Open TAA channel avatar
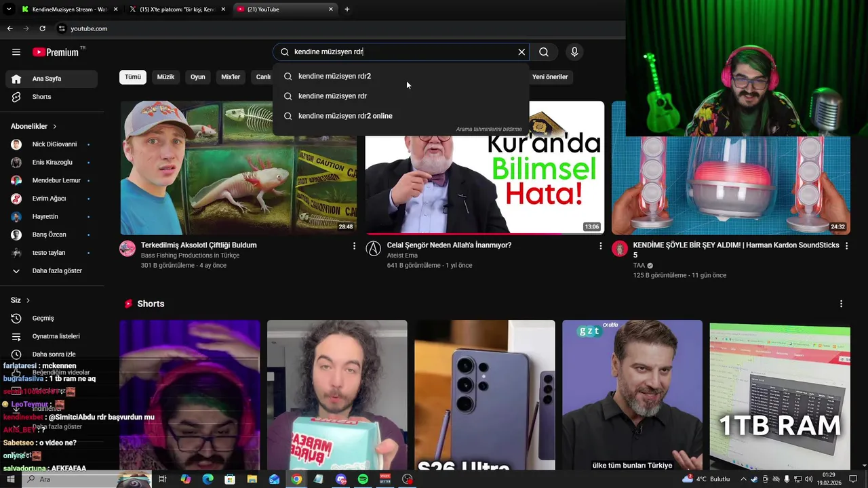Screen dimensions: 868x488 (x=620, y=249)
